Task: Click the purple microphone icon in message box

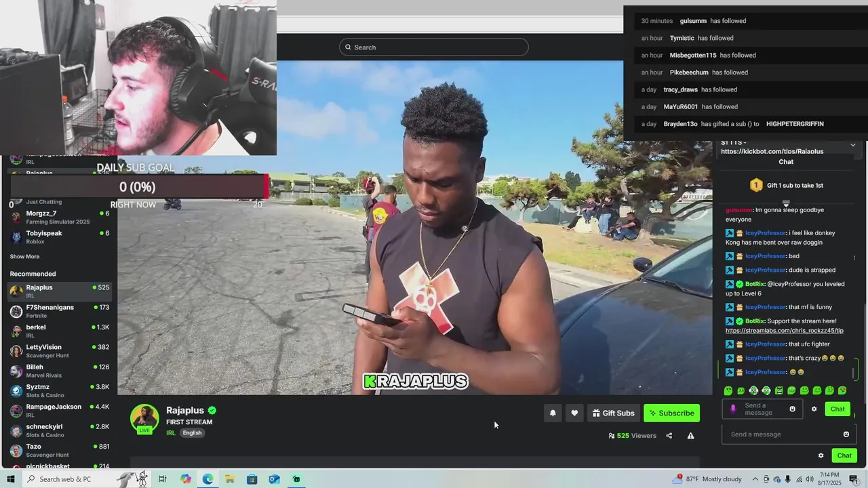Action: point(732,409)
